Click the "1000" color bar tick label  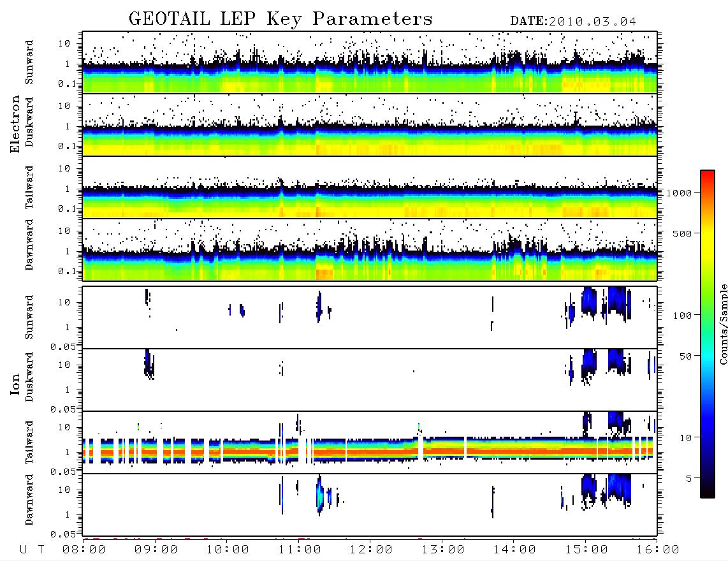pos(680,193)
